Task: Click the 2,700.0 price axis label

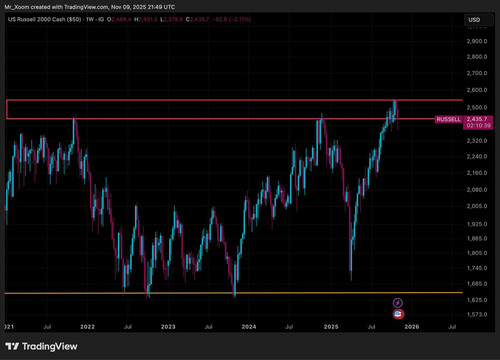Action: (x=477, y=73)
